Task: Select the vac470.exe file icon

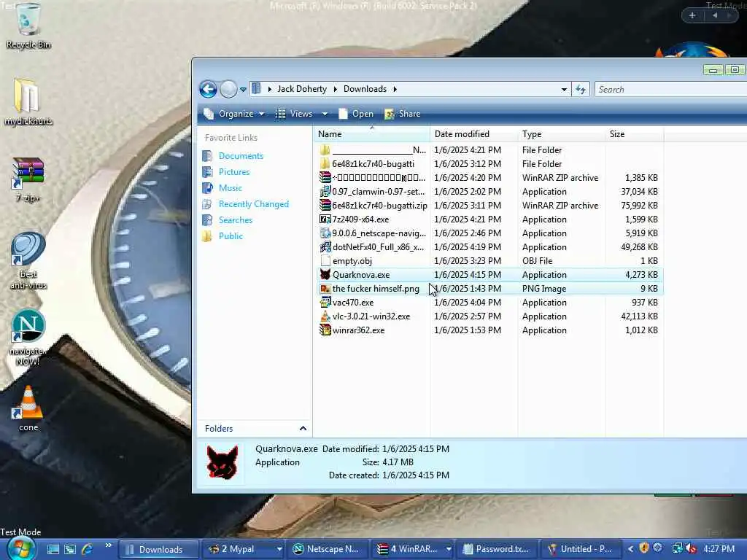Action: pyautogui.click(x=325, y=303)
